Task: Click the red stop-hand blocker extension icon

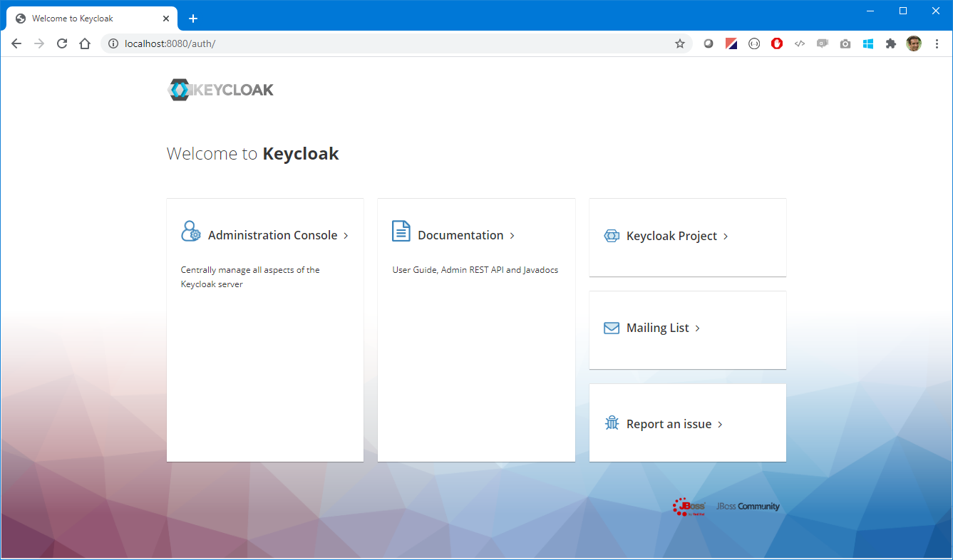Action: (x=777, y=43)
